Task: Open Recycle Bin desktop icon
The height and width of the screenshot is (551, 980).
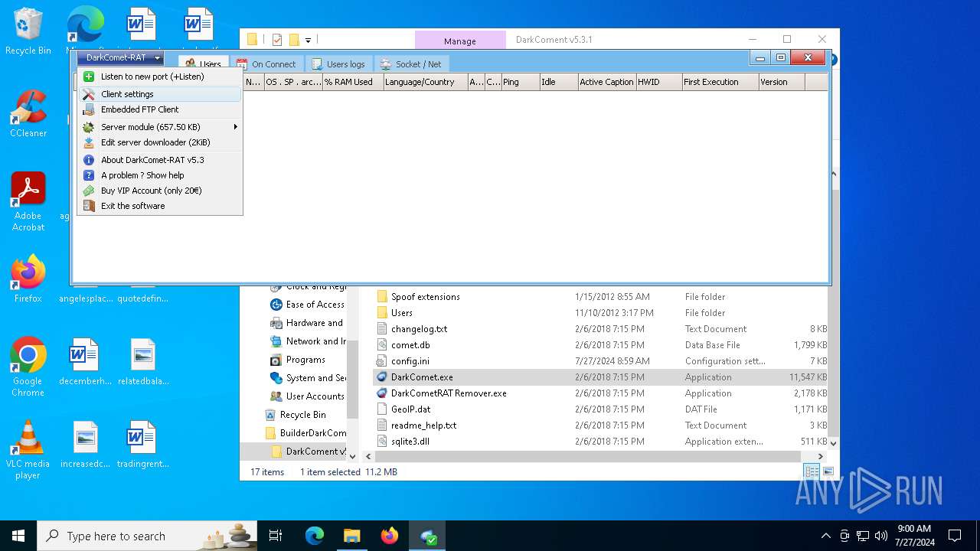Action: (x=28, y=31)
